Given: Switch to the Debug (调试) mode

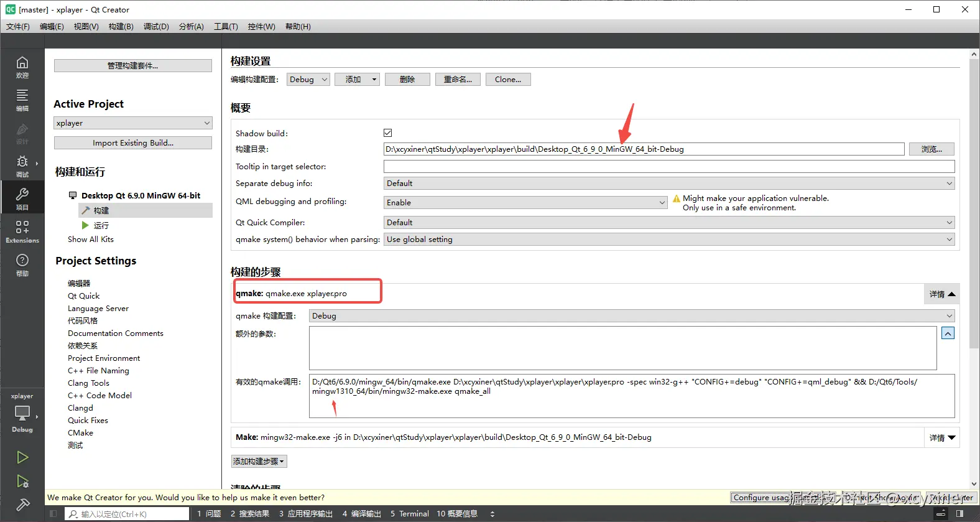Looking at the screenshot, I should pyautogui.click(x=22, y=166).
